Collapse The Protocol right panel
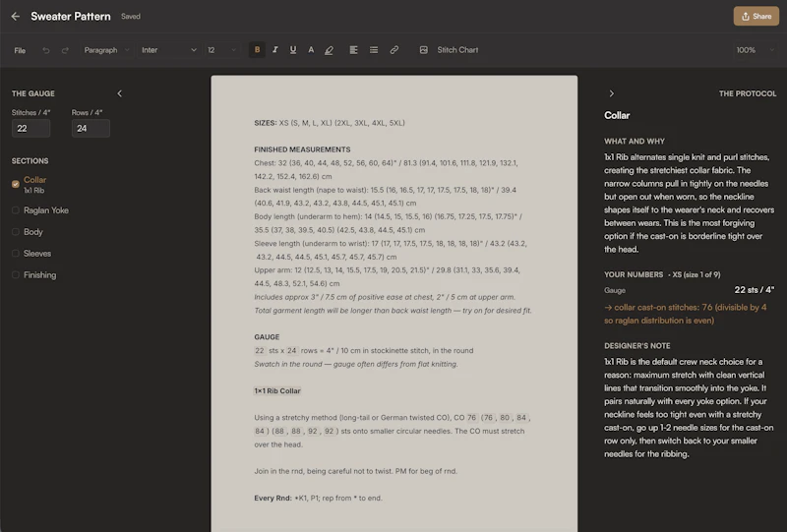787x532 pixels. pos(611,93)
